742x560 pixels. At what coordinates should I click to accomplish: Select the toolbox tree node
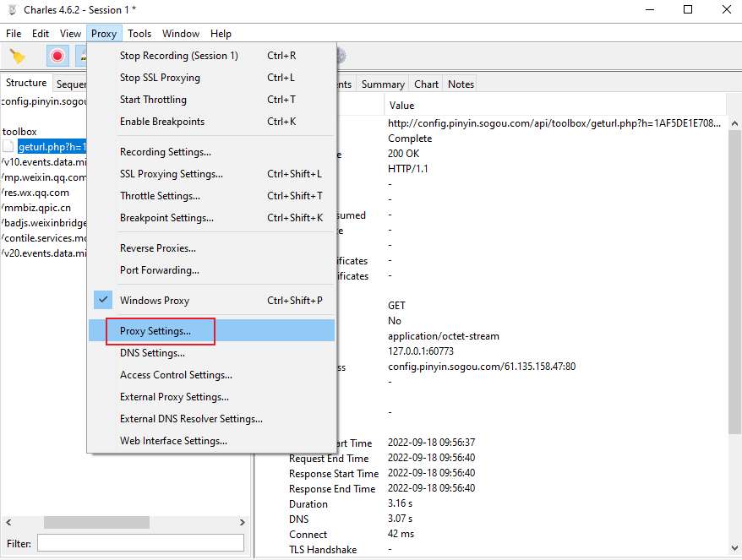pyautogui.click(x=19, y=132)
